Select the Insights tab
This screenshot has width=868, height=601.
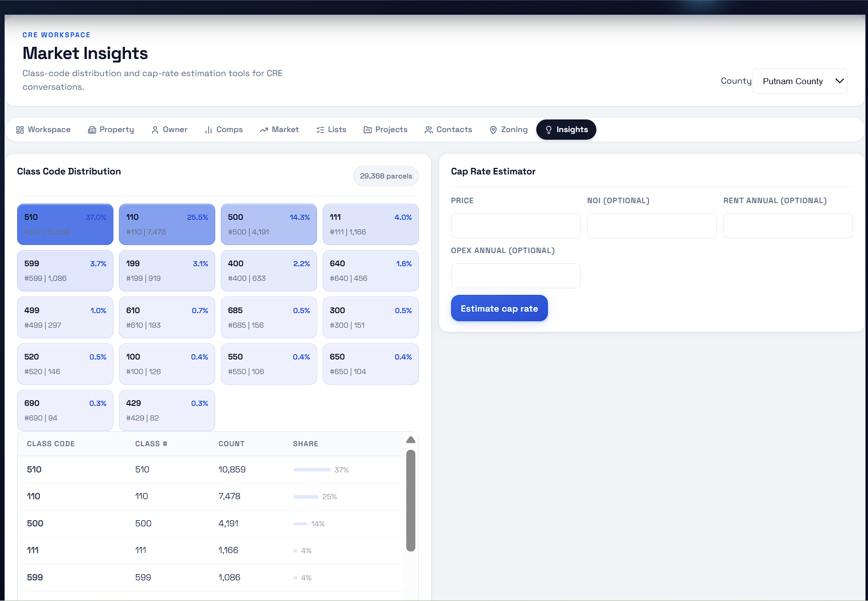click(x=566, y=130)
